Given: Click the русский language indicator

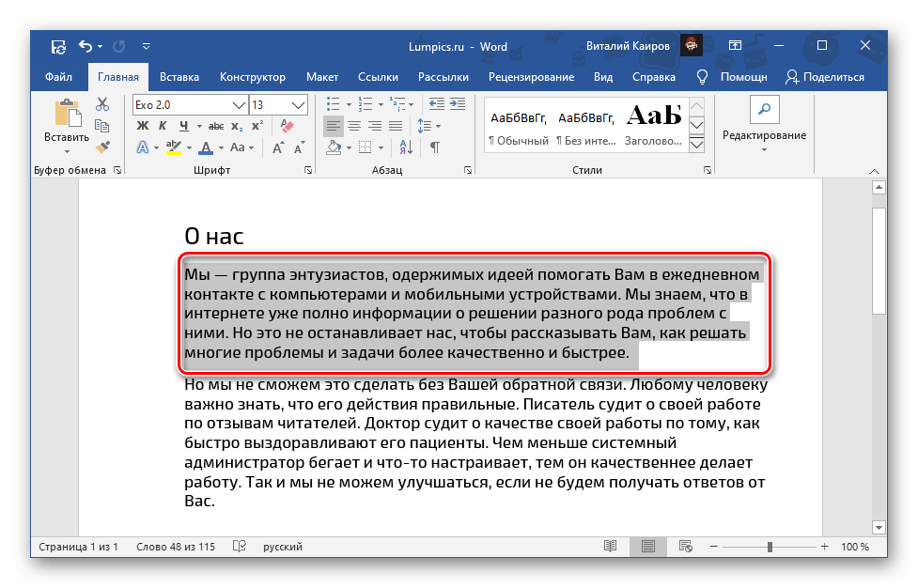Looking at the screenshot, I should 283,547.
